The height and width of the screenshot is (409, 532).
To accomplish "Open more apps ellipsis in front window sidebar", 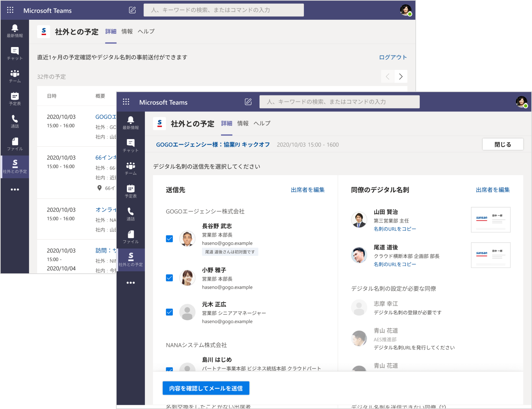I will 131,283.
